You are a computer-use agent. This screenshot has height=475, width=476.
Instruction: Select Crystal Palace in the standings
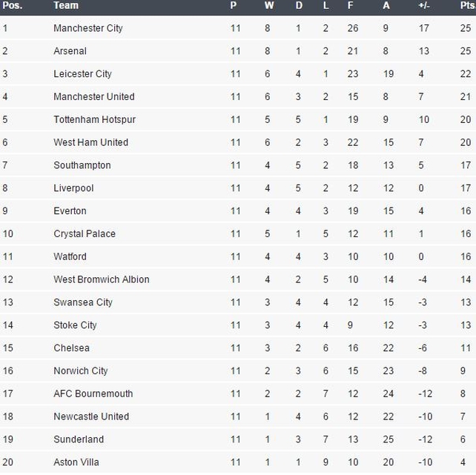point(85,234)
